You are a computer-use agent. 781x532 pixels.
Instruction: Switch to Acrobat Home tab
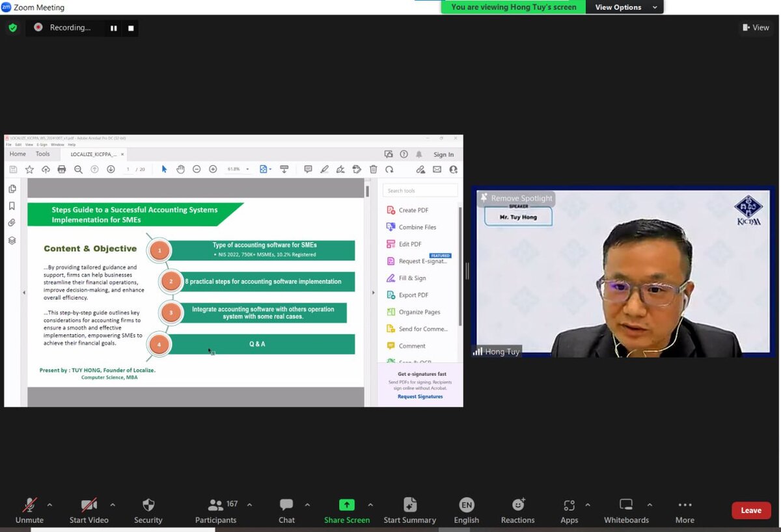click(18, 154)
